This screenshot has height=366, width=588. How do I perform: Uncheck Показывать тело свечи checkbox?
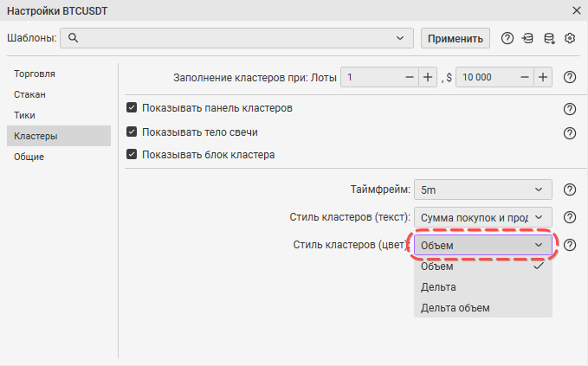tap(132, 132)
